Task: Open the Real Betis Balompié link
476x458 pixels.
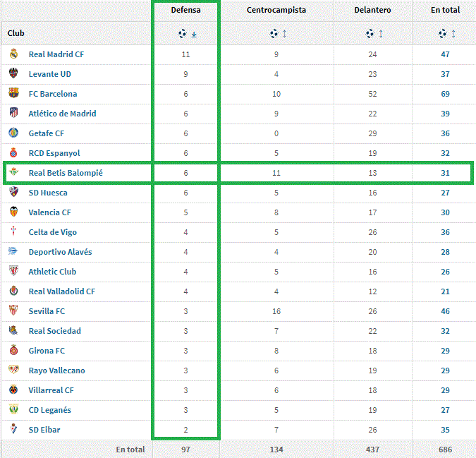Action: coord(66,173)
